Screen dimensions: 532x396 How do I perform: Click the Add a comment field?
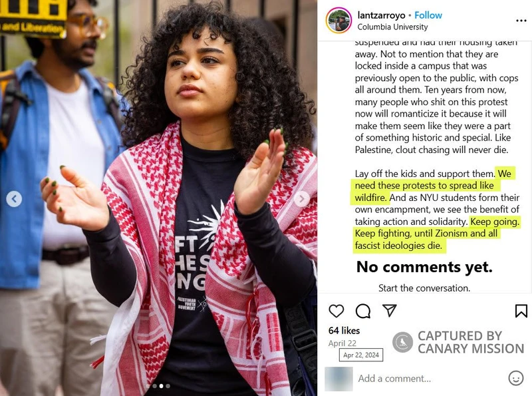[431, 378]
